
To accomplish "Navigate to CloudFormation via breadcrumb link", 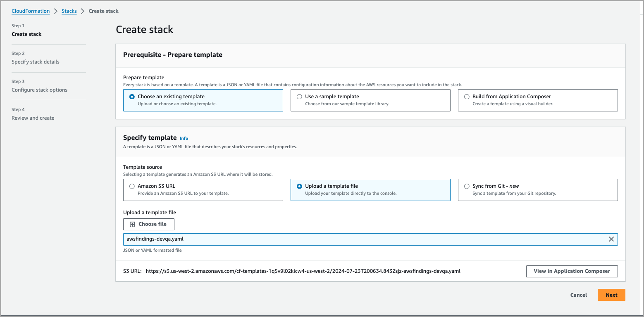I will (x=31, y=11).
